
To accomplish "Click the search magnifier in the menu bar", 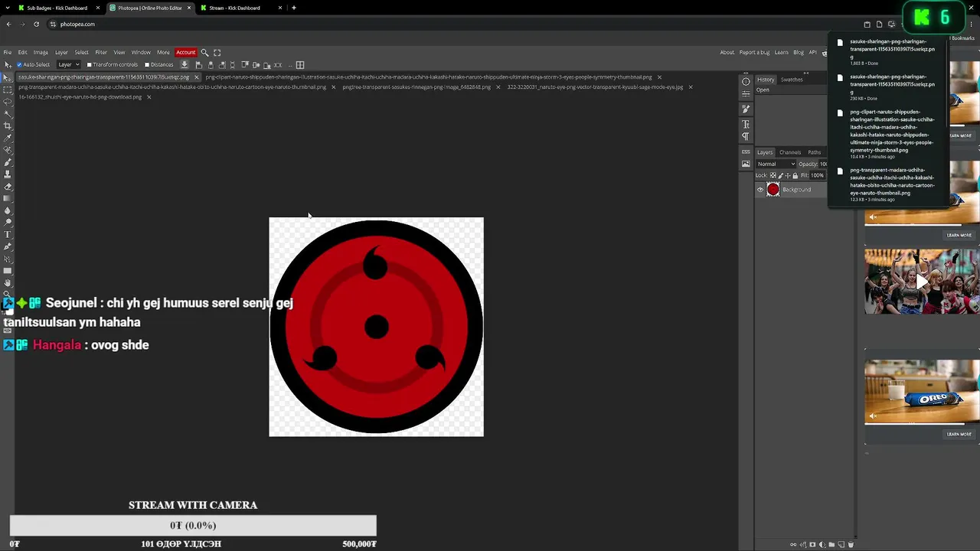I will 204,52.
